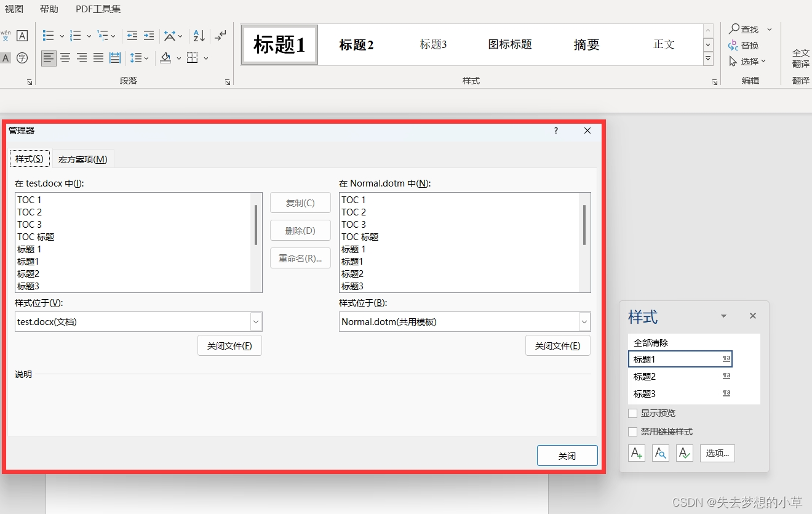The width and height of the screenshot is (812, 514).
Task: Click the line spacing icon
Action: [136, 58]
